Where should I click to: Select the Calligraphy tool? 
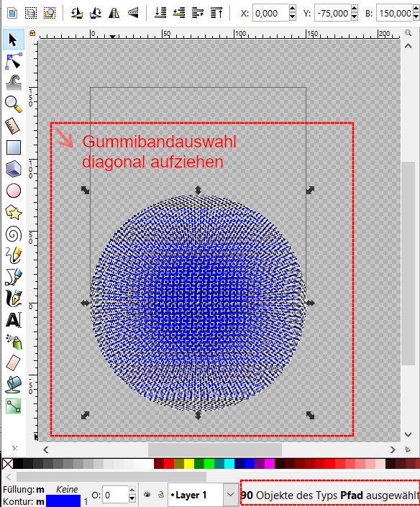(13, 298)
